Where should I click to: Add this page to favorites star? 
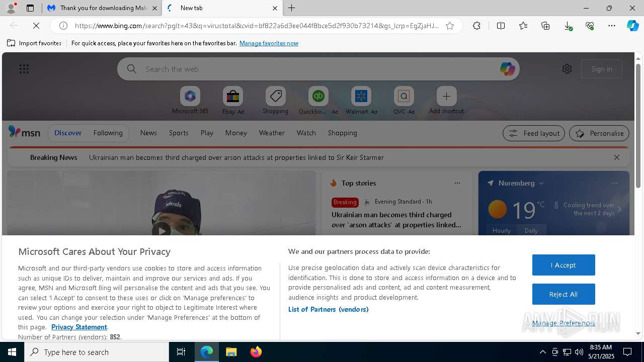tap(450, 26)
